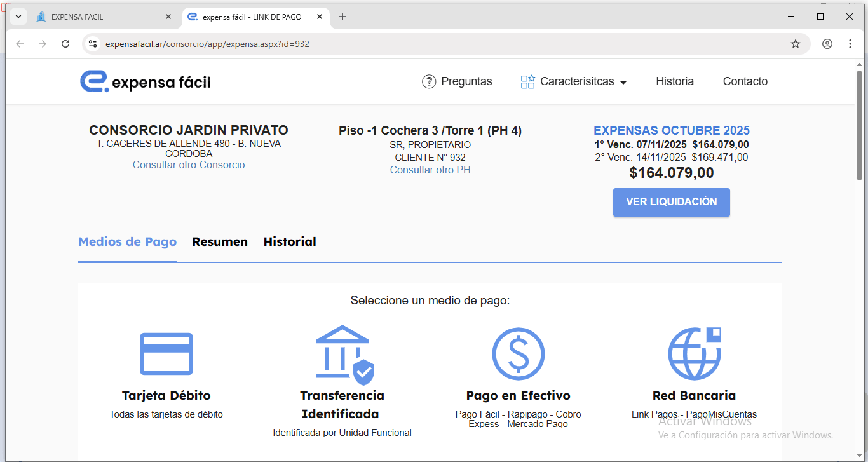Bookmark this page with the star icon
The height and width of the screenshot is (462, 868).
pyautogui.click(x=795, y=44)
